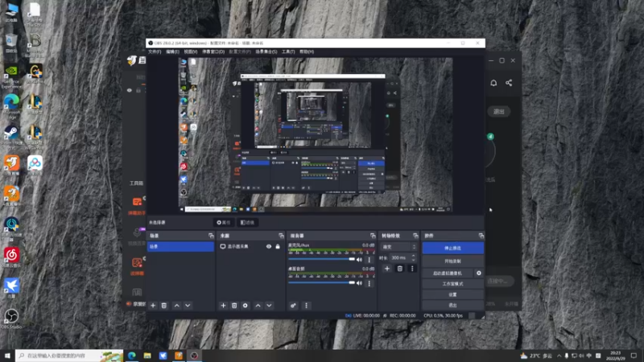Open the Docks (D) menu
Image resolution: width=644 pixels, height=362 pixels.
pos(213,51)
